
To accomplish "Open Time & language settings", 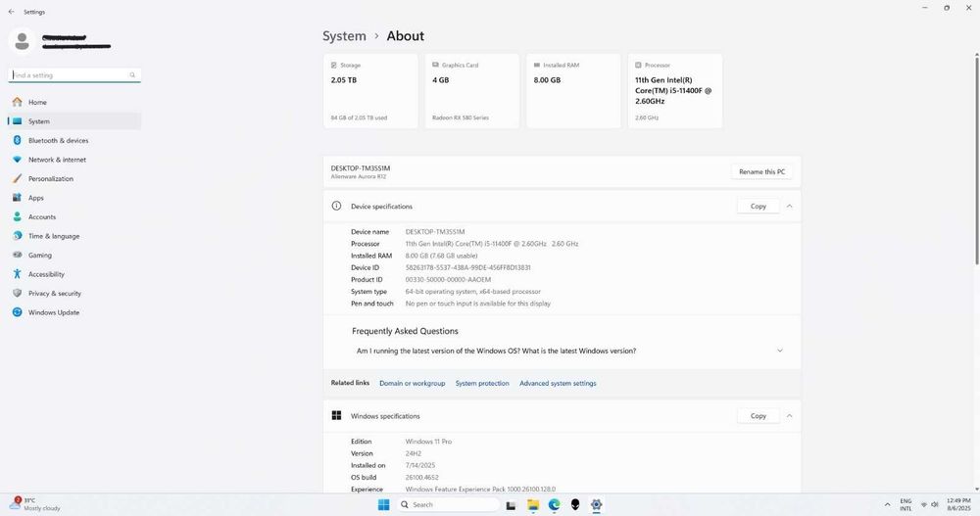I will (74, 236).
